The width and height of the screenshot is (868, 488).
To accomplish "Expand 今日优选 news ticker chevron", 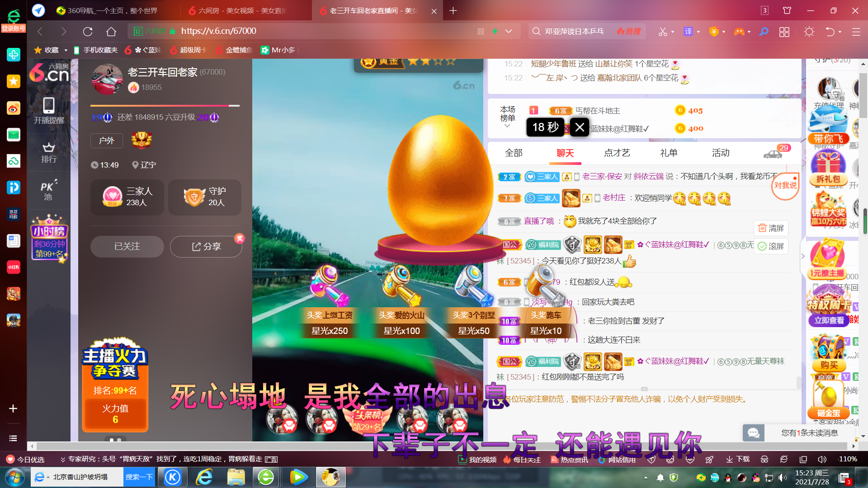I will 63,459.
